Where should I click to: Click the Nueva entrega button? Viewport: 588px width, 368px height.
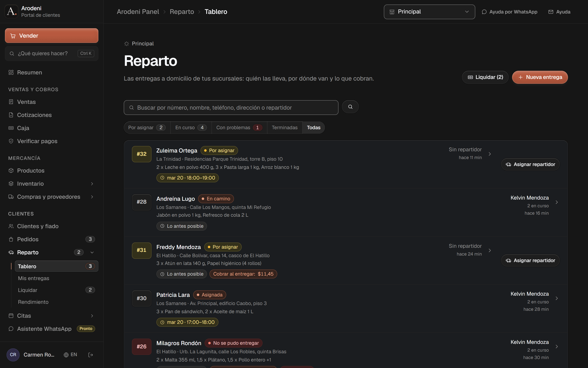pos(540,77)
